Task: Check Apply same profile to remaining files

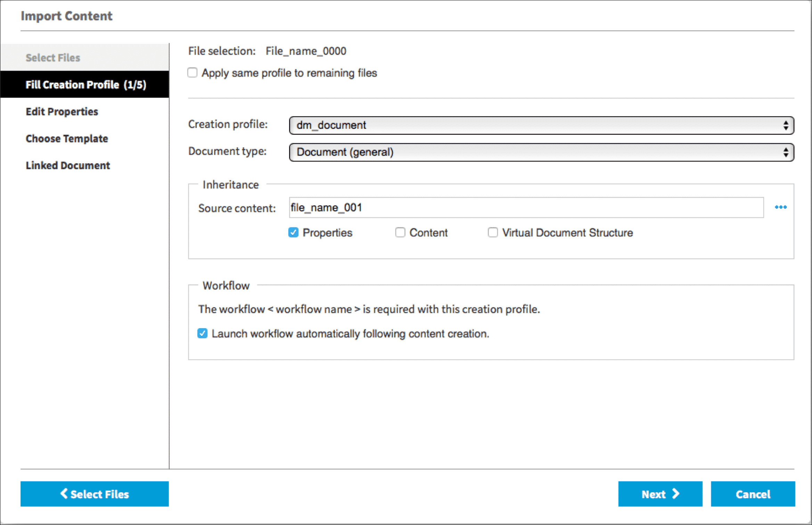Action: (192, 73)
